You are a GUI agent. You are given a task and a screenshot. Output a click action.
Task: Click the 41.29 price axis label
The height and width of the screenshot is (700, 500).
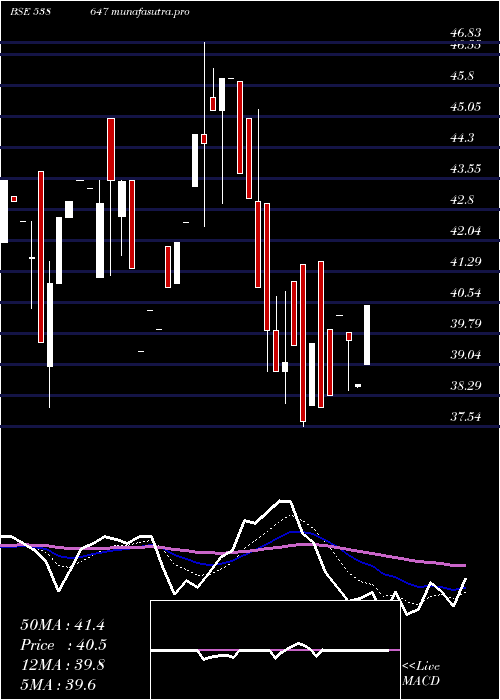[466, 262]
